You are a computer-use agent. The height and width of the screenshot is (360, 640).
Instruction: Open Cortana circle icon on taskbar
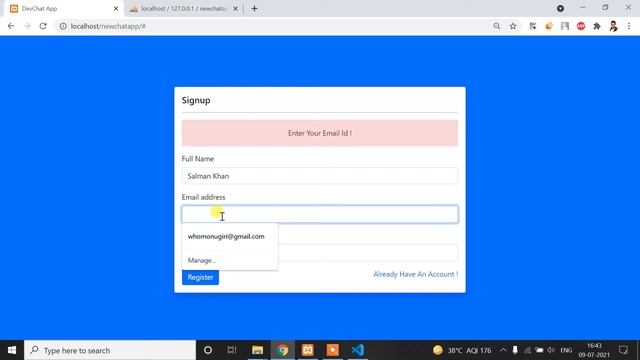[208, 350]
